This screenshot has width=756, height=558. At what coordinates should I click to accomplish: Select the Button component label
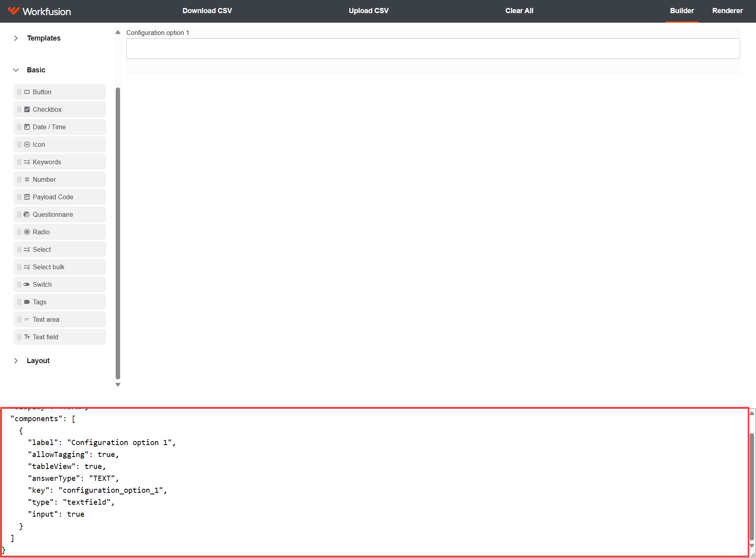click(42, 92)
